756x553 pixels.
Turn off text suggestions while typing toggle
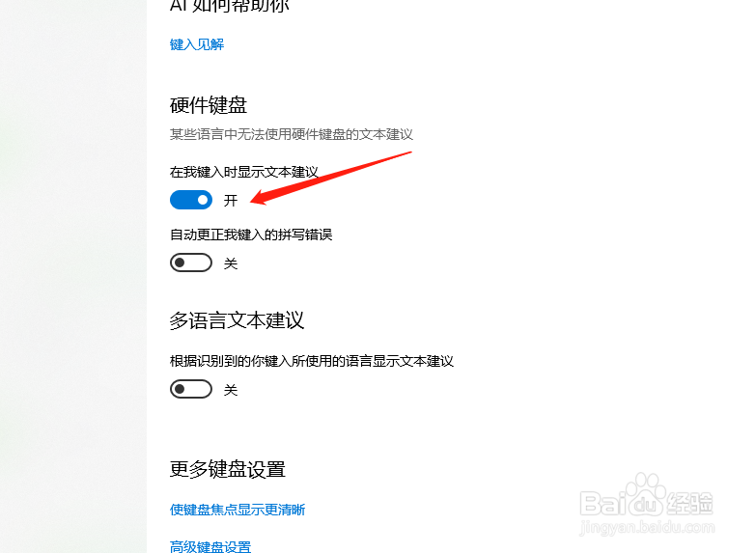tap(191, 200)
